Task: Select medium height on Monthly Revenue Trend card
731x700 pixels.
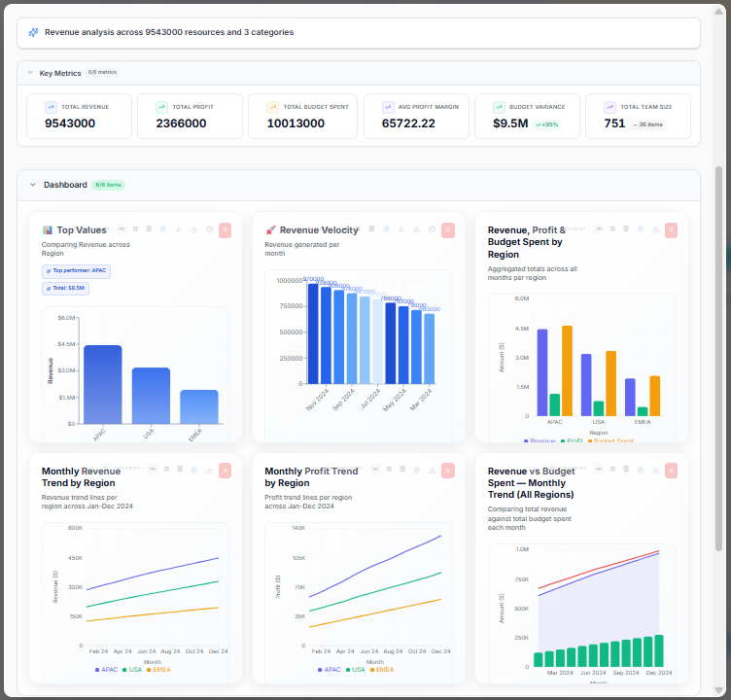Action: click(x=166, y=470)
